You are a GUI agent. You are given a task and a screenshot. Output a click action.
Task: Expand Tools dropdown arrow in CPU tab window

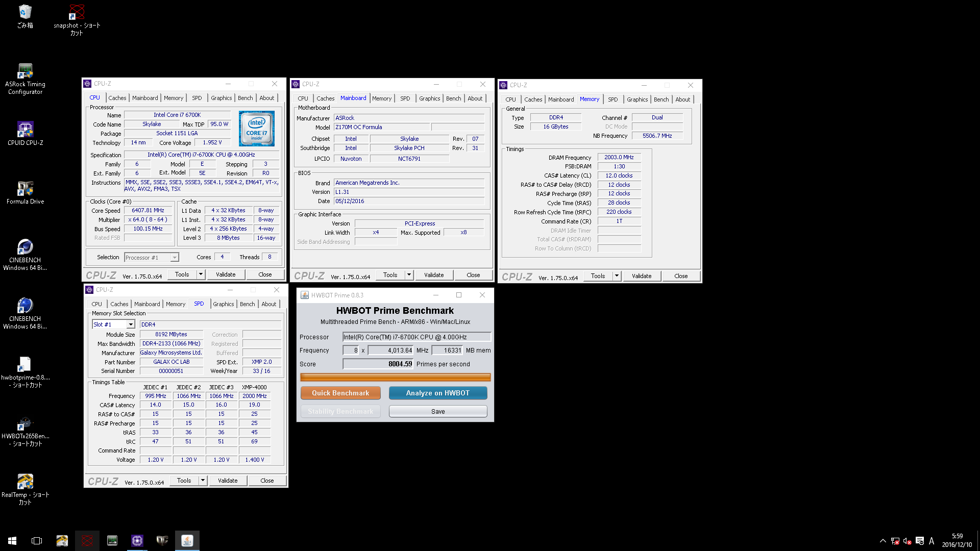tap(201, 274)
